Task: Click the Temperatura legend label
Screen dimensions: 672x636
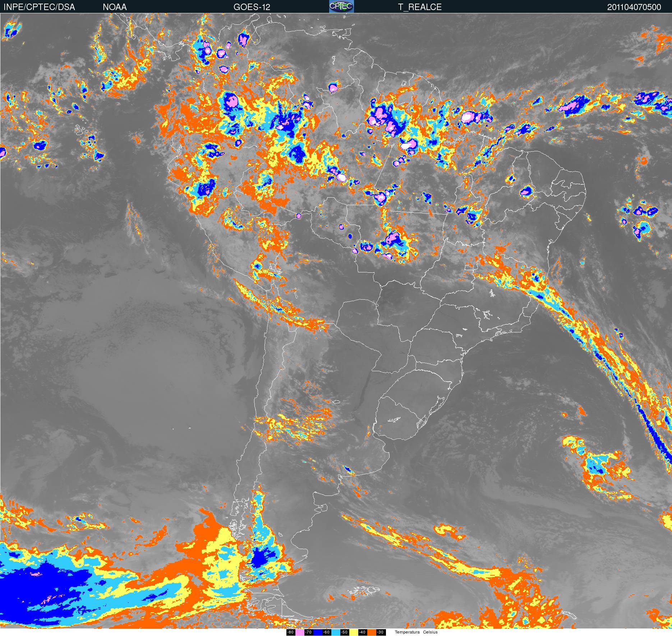Action: coord(408,632)
